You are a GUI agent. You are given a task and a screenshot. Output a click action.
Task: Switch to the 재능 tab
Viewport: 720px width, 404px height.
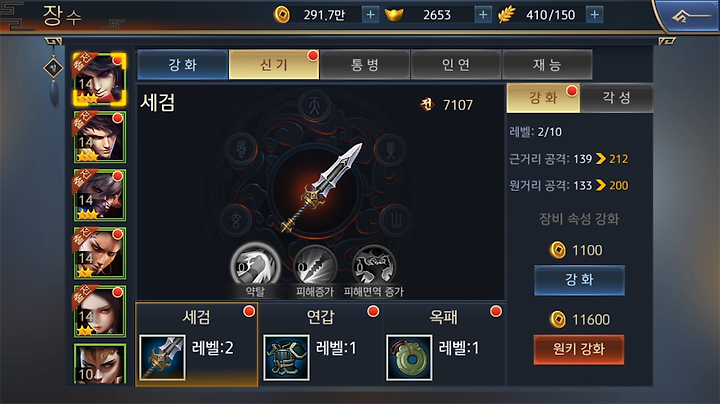coord(547,65)
